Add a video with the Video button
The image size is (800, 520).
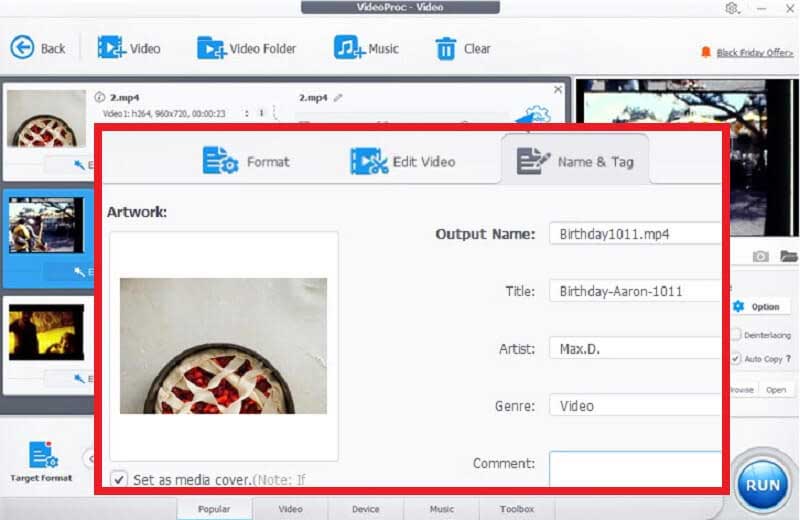[x=129, y=48]
